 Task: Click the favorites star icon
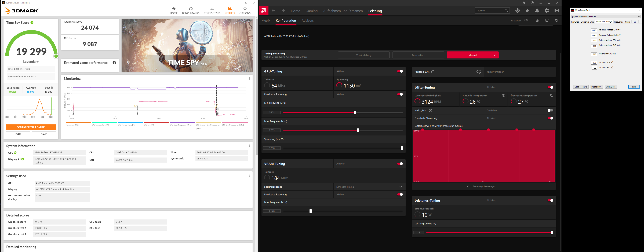tap(527, 10)
